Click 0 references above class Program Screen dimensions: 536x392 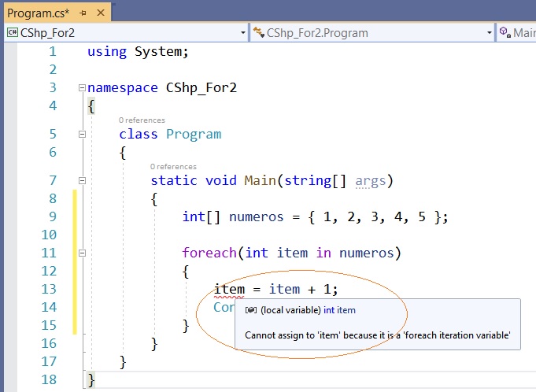(142, 120)
